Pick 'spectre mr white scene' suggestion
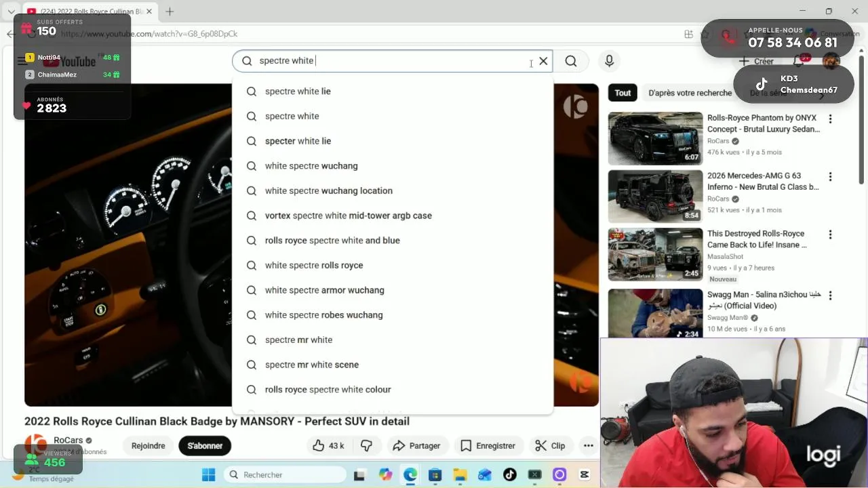 393,365
